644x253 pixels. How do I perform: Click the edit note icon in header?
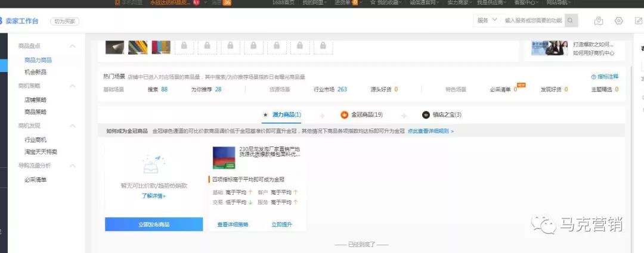639,21
